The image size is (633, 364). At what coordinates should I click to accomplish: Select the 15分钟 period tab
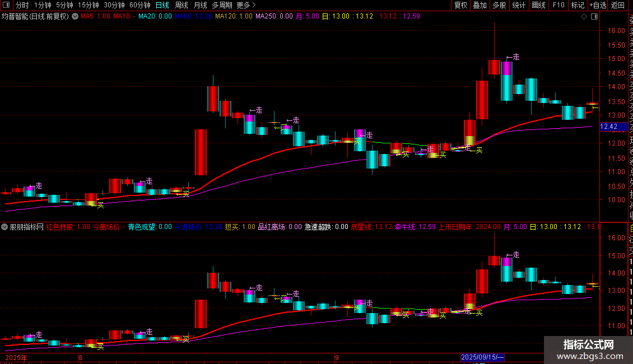click(x=89, y=5)
